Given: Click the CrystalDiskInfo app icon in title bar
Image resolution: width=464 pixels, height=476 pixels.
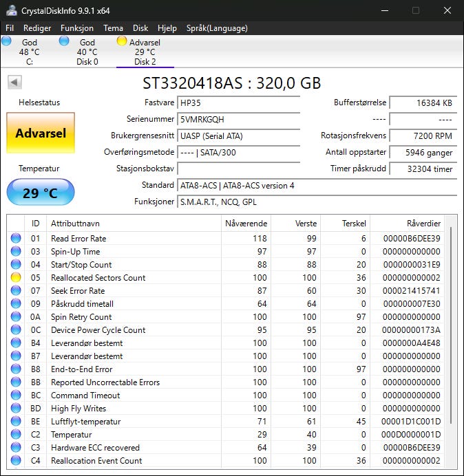Looking at the screenshot, I should 12,10.
